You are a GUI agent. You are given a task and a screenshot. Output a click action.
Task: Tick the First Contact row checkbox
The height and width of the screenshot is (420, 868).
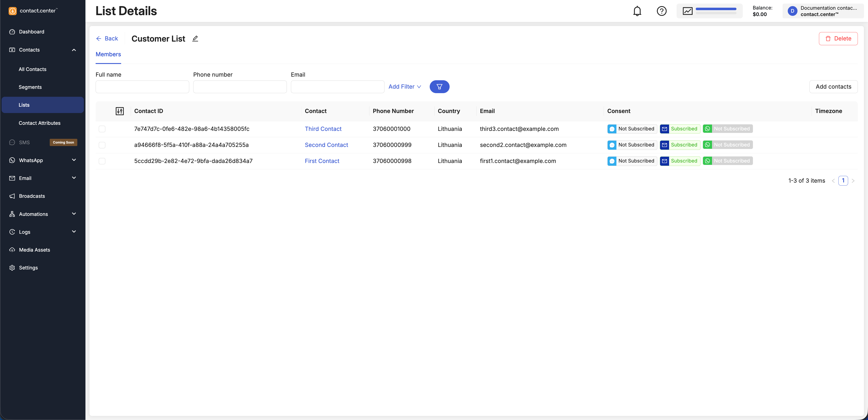coord(102,161)
